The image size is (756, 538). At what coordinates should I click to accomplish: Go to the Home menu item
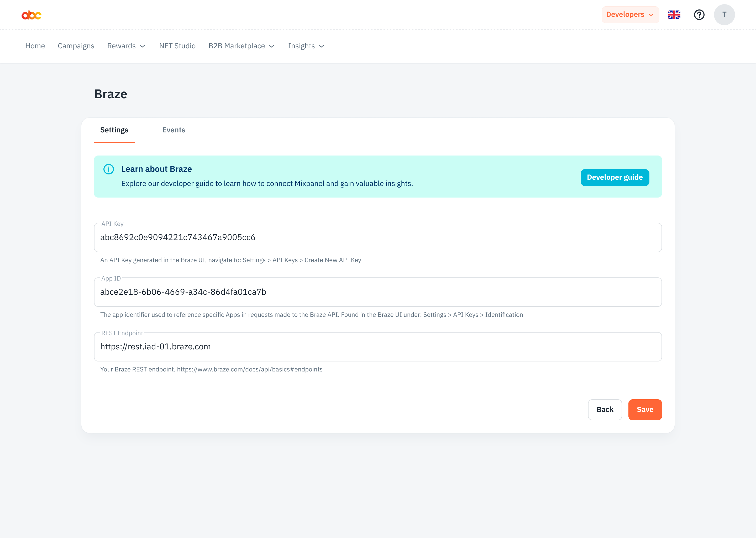35,46
